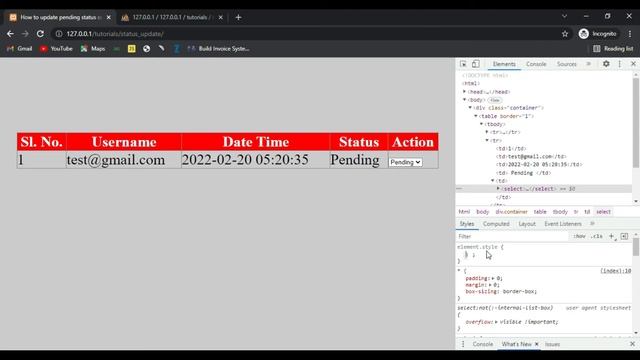Toggle the device toolbar icon in DevTools
The height and width of the screenshot is (360, 640).
[476, 64]
